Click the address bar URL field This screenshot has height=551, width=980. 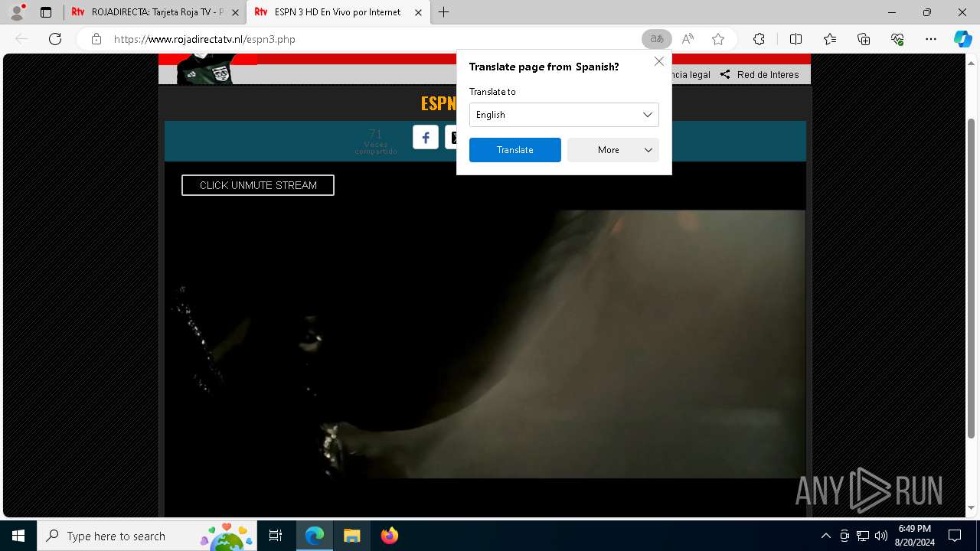(x=375, y=39)
